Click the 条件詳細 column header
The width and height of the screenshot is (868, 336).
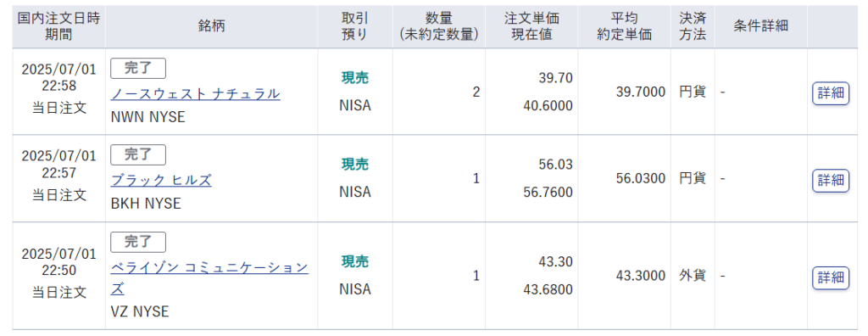click(760, 26)
